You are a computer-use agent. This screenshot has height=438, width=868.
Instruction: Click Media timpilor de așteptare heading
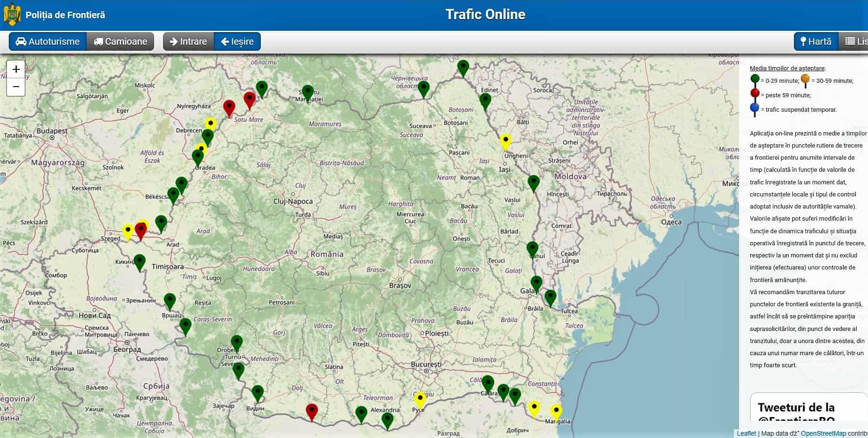pyautogui.click(x=787, y=68)
